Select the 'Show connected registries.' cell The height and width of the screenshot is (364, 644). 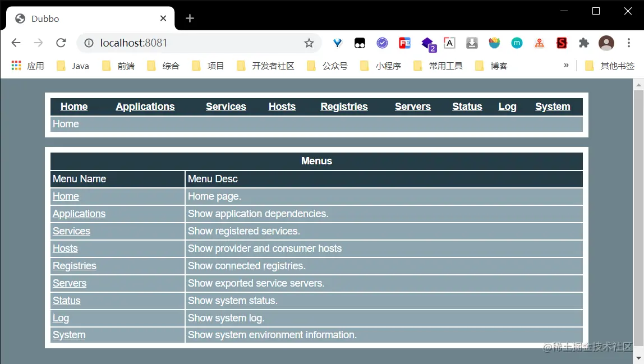click(384, 266)
